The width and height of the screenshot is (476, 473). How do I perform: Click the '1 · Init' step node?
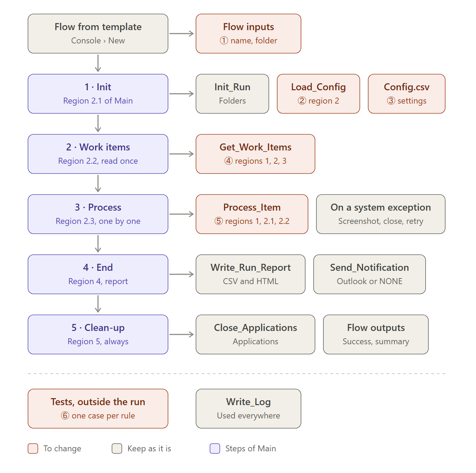98,94
